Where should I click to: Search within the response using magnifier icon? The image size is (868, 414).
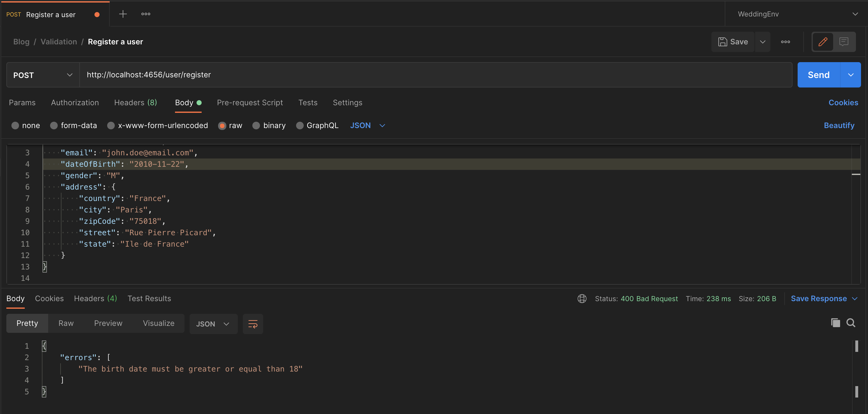pyautogui.click(x=851, y=323)
